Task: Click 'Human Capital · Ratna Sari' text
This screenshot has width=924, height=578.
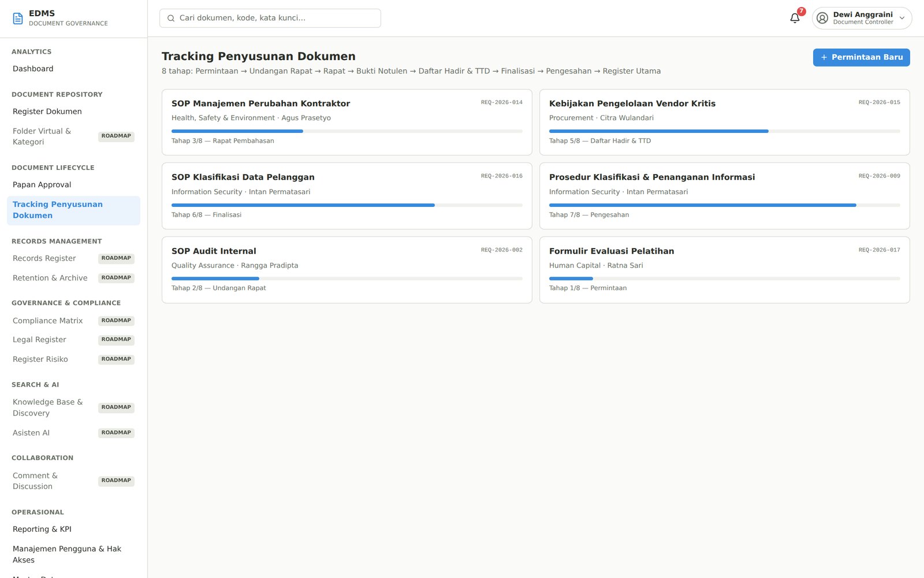Action: [x=596, y=266]
